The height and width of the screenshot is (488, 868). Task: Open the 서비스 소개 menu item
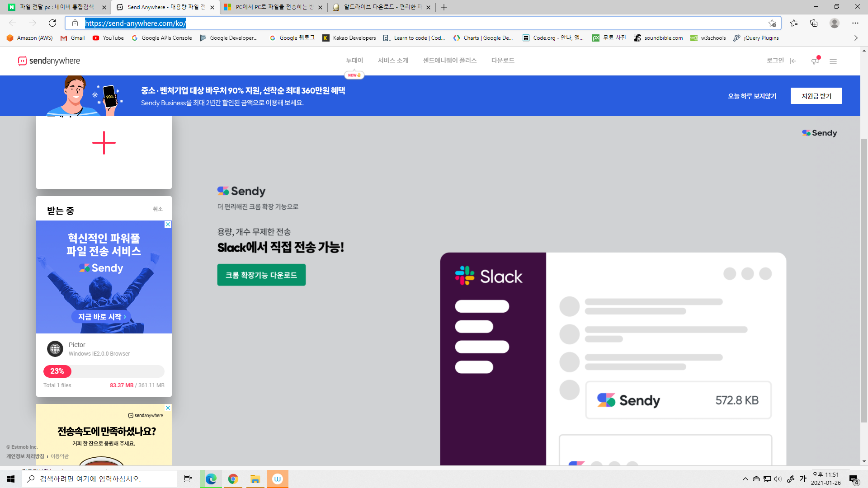(x=393, y=60)
